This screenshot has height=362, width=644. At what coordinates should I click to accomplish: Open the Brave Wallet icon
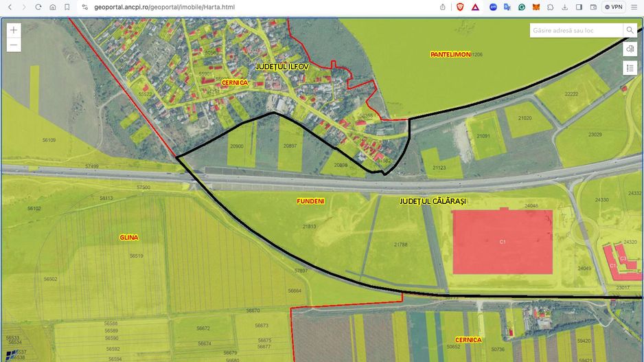coord(593,7)
